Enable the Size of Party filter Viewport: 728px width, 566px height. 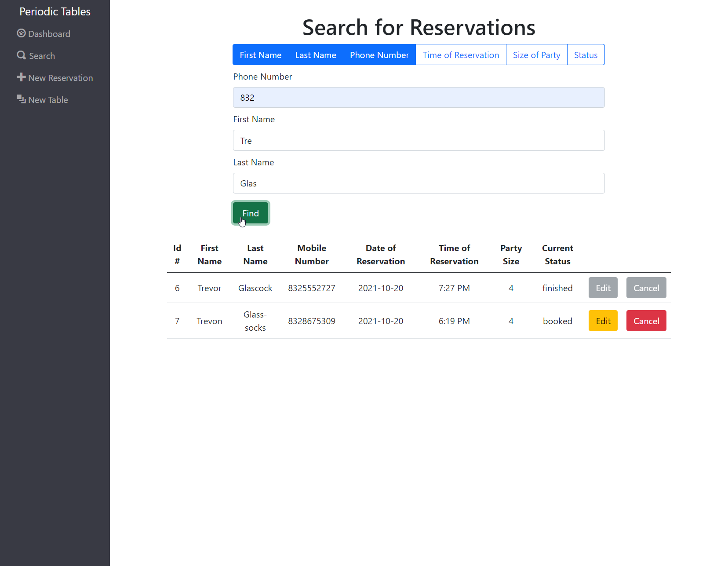536,55
